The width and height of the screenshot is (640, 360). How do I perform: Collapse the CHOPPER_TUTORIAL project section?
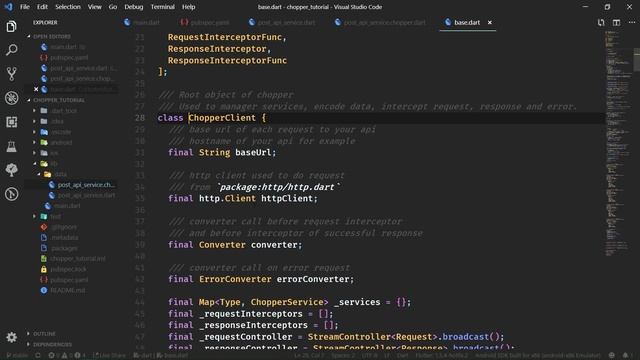[59, 100]
